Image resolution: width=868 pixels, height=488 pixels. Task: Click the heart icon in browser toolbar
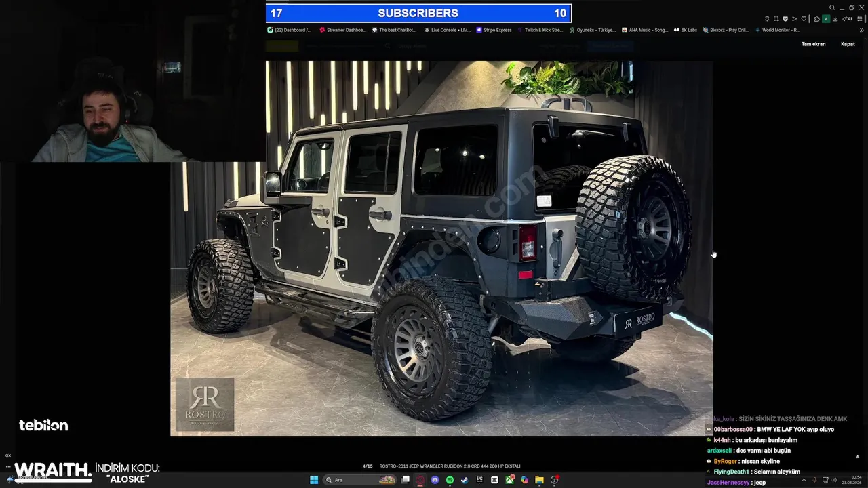tap(804, 19)
